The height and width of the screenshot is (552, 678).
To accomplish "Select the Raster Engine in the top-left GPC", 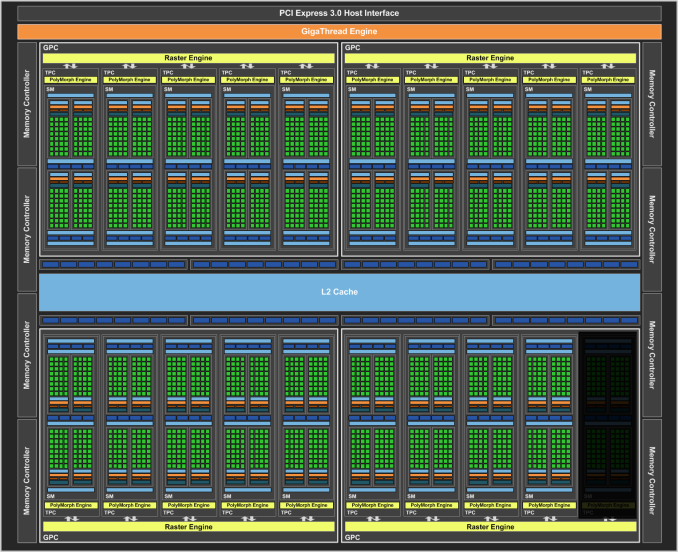I will (187, 59).
